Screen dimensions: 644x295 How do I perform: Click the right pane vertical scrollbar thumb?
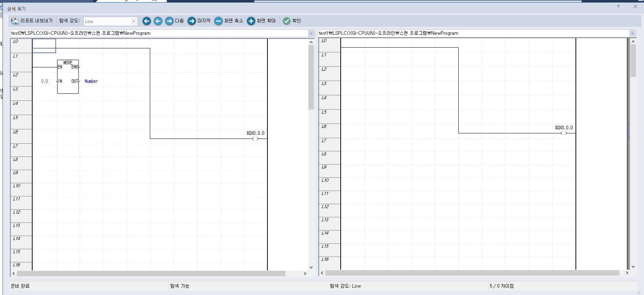point(633,61)
